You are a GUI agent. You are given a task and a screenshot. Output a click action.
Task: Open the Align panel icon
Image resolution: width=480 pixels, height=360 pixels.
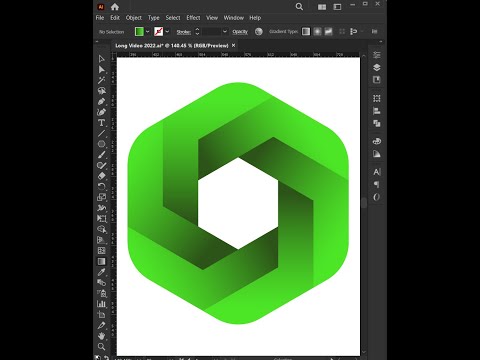377,111
